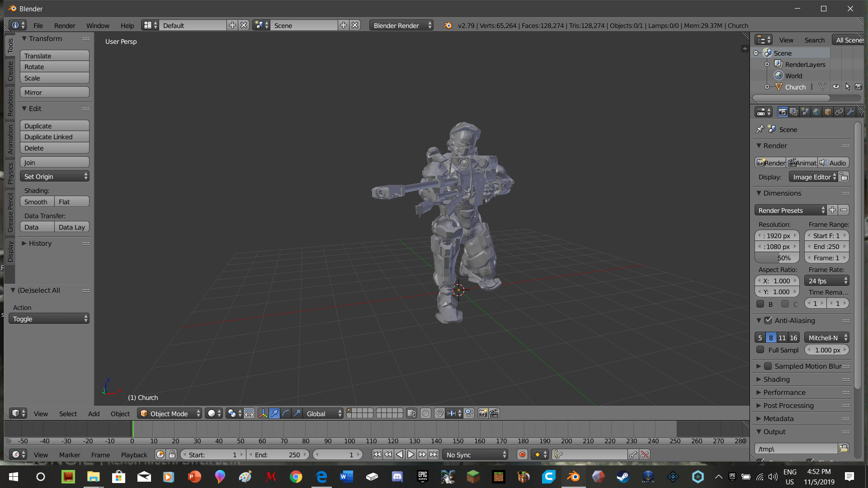Open the Toggle action dropdown
The width and height of the screenshot is (868, 488).
[49, 319]
